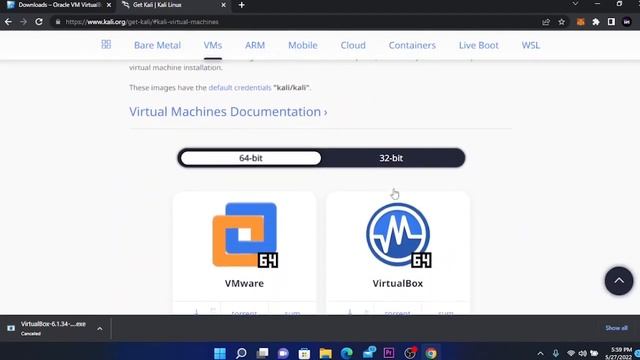The width and height of the screenshot is (640, 360).
Task: Open the Mail app on the taskbar
Action: pos(369,353)
